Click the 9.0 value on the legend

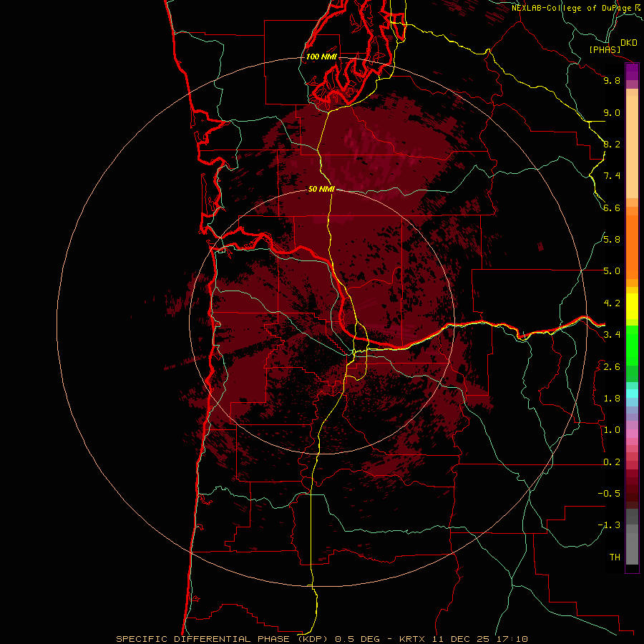pos(612,112)
